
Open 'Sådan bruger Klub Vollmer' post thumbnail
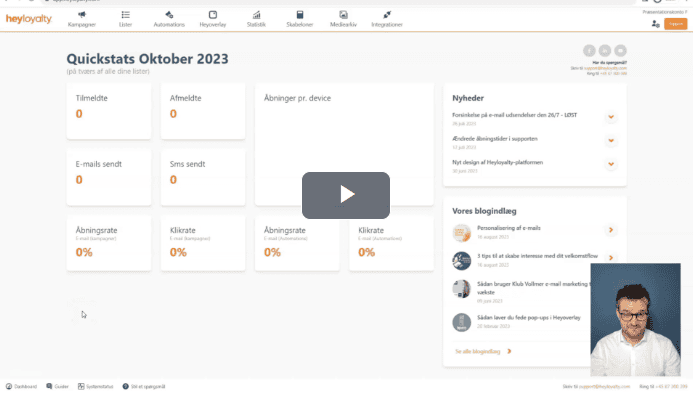461,289
